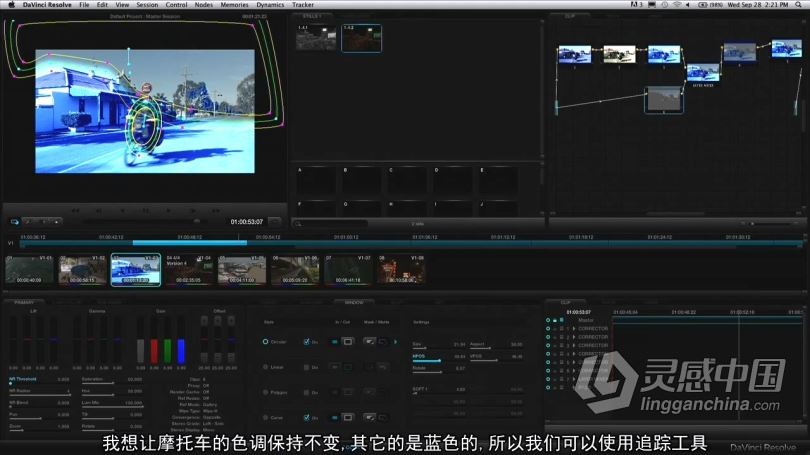Click Circular window outside rectangle icon

(348, 342)
